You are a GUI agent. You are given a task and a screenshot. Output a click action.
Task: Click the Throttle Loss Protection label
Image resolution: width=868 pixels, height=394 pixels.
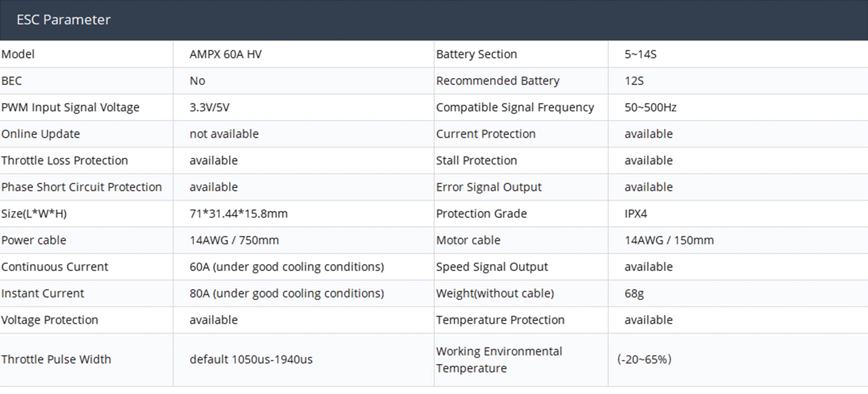[65, 161]
